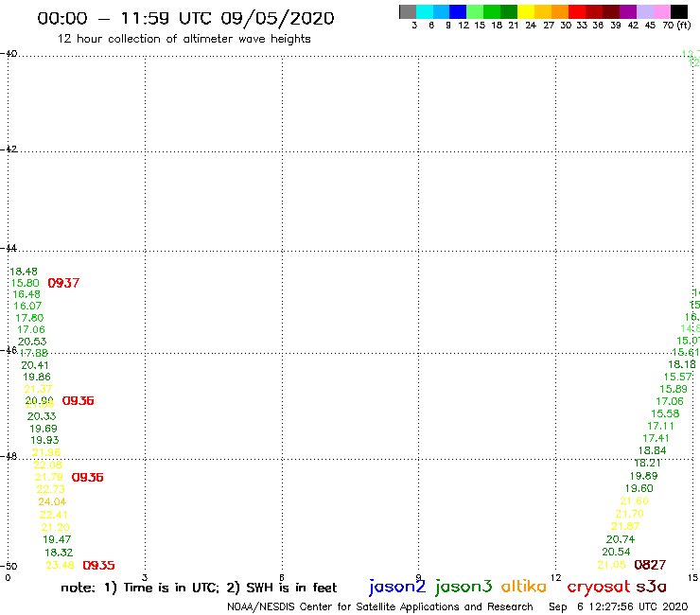Pick the bright red swatch in the legend
This screenshot has height=615, width=700.
click(577, 11)
